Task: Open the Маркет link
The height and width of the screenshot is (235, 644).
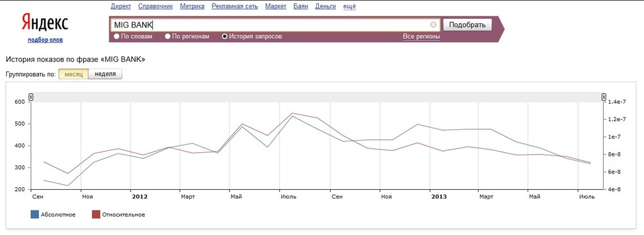Action: tap(275, 6)
